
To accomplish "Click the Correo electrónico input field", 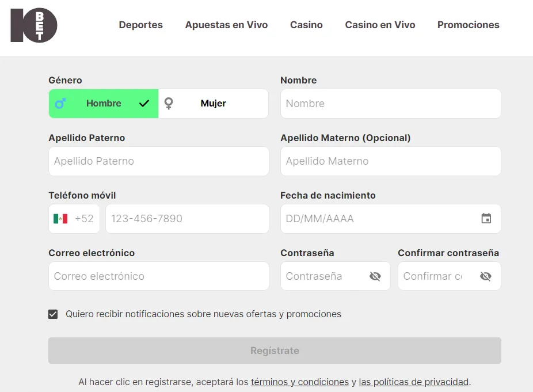I will [158, 276].
